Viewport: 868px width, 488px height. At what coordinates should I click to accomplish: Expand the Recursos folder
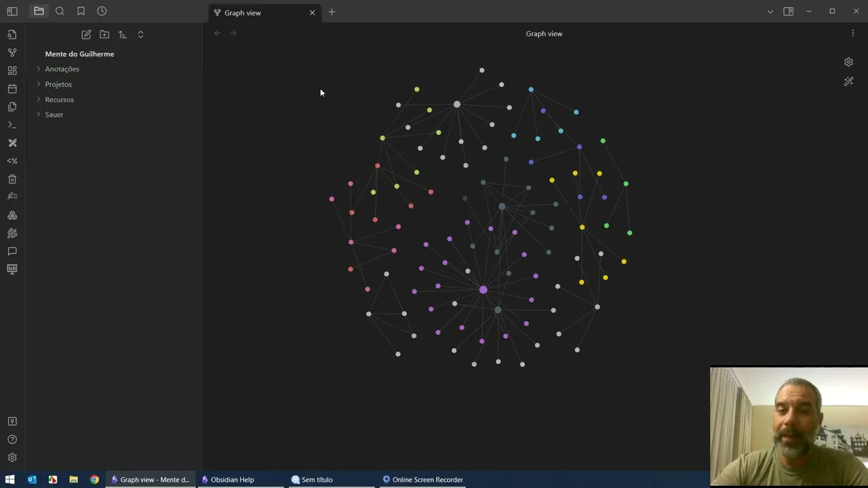coord(39,100)
